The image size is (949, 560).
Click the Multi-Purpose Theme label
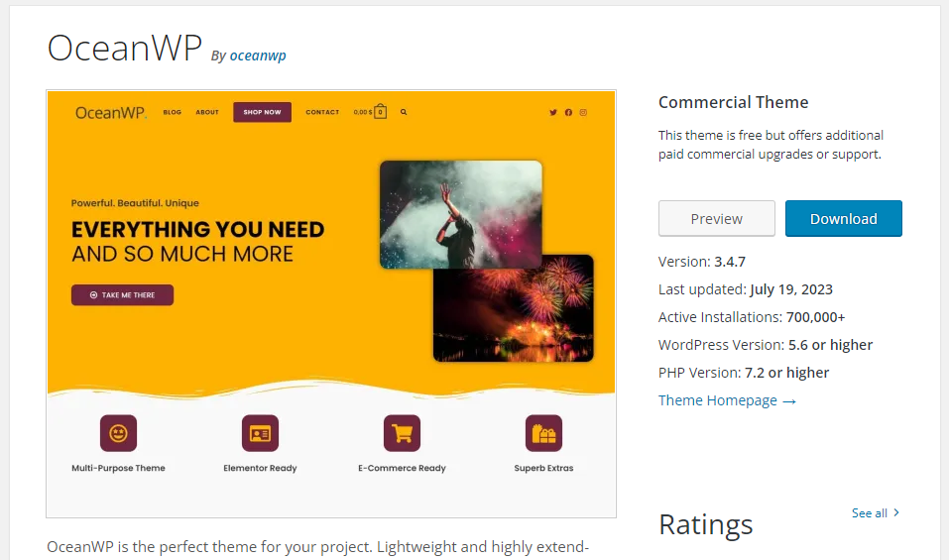pyautogui.click(x=119, y=468)
